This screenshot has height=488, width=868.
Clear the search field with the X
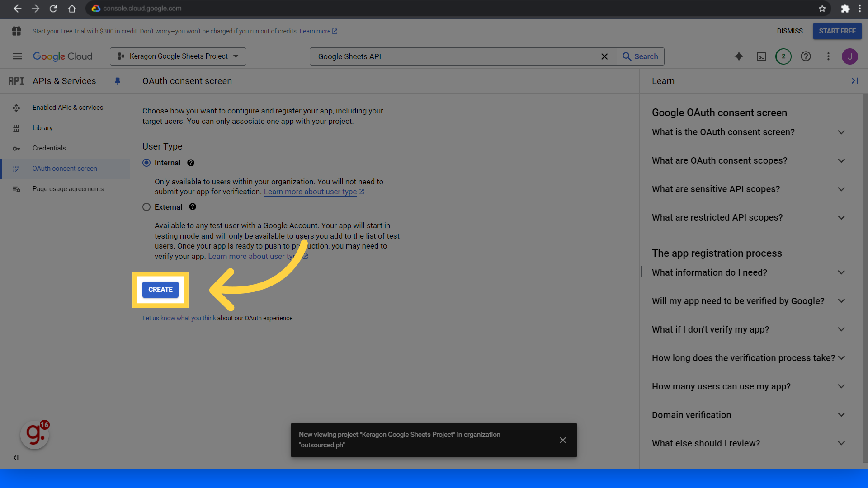click(604, 56)
